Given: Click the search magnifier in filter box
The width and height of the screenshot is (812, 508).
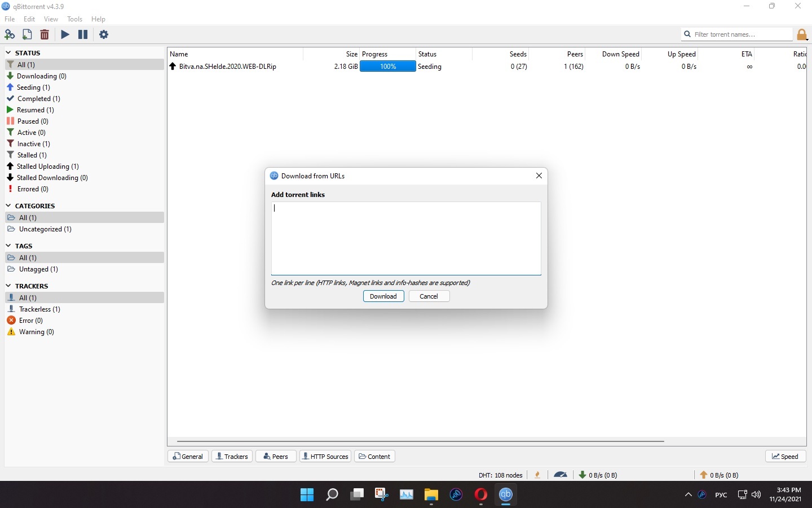Looking at the screenshot, I should pos(687,34).
